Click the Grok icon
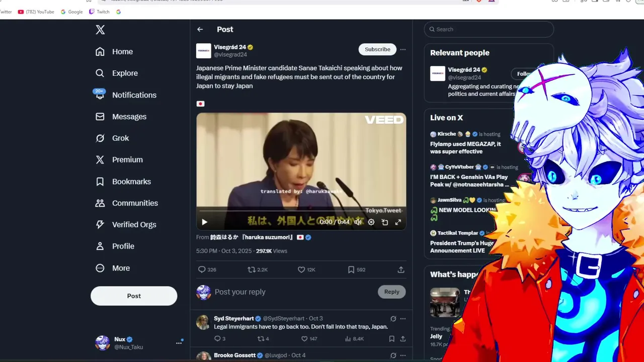644x362 pixels. [x=100, y=138]
